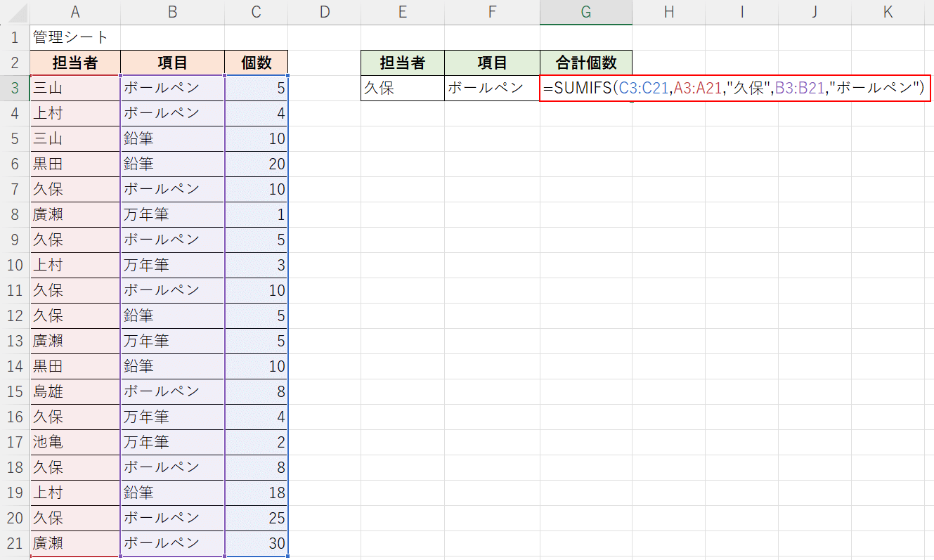Select cell A21 containing 廣瀬
The image size is (934, 560).
(75, 543)
